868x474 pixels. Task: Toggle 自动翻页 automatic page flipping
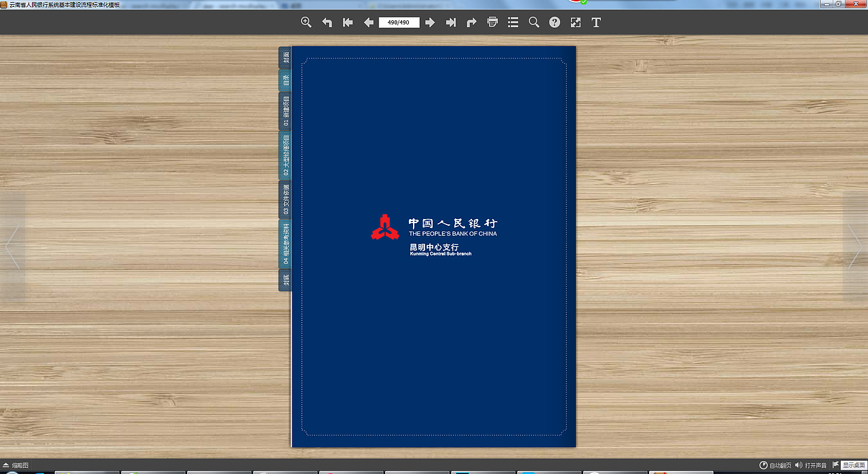[x=775, y=465]
